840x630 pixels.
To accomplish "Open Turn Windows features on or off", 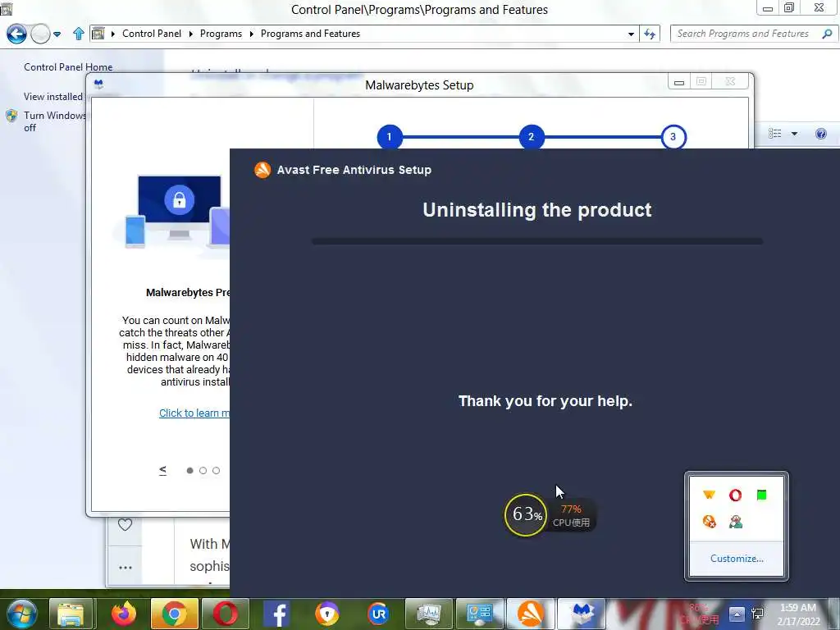I will tap(55, 121).
